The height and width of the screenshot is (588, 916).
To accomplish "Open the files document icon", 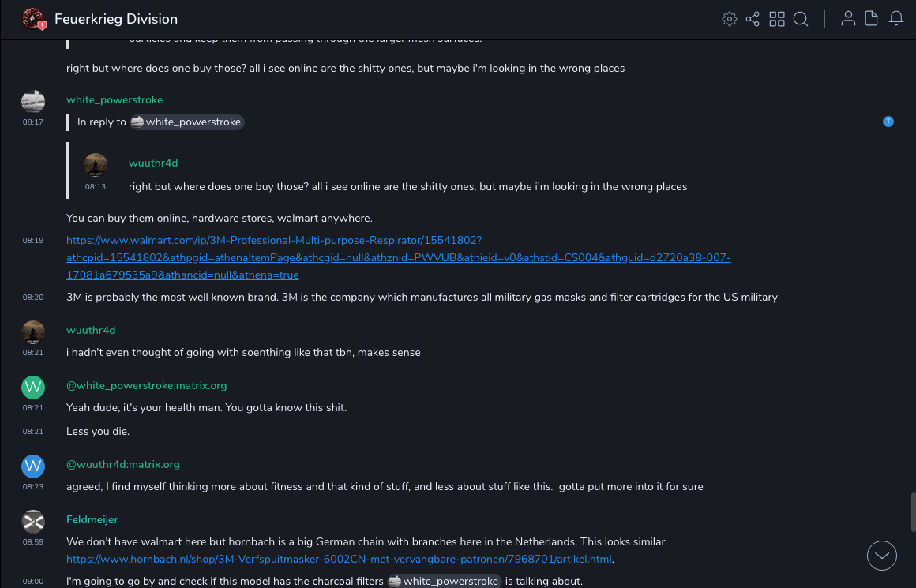I will coord(872,19).
